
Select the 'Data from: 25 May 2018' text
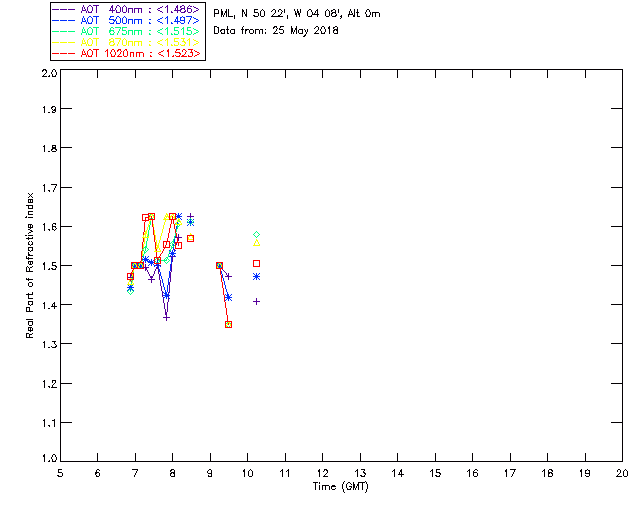(276, 30)
